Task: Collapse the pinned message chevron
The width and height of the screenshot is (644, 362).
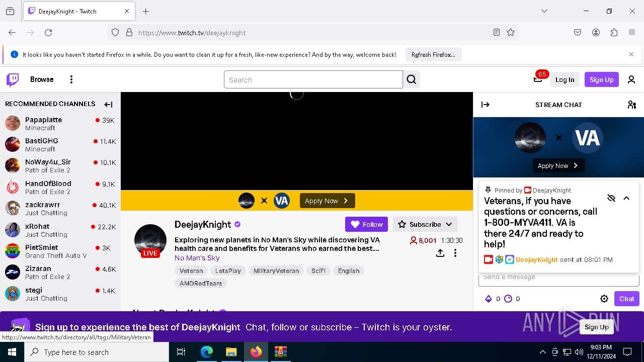Action: click(626, 198)
